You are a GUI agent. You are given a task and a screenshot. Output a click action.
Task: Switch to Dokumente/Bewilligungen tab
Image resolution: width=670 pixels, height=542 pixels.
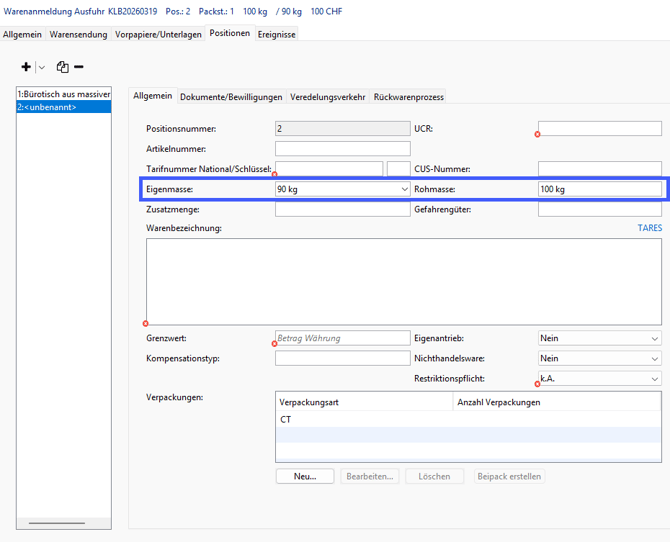[x=232, y=97]
